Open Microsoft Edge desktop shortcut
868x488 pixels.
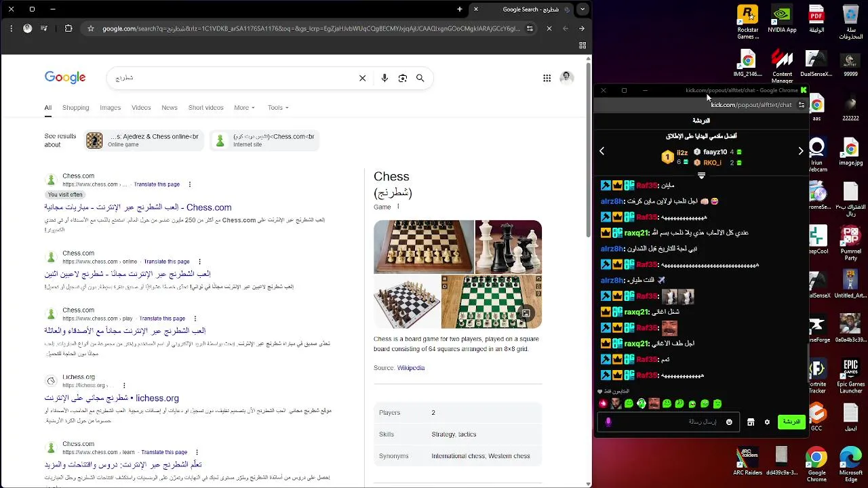[850, 463]
